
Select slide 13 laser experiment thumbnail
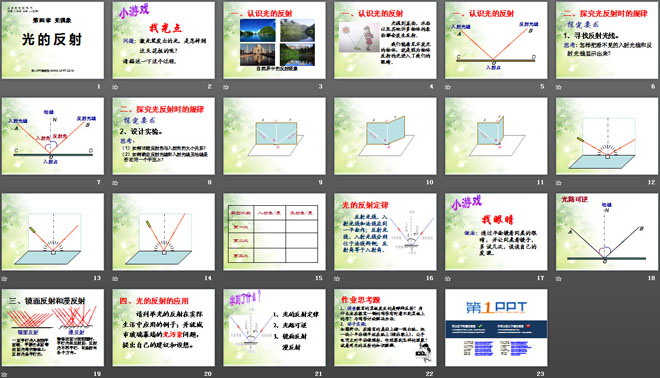53,232
